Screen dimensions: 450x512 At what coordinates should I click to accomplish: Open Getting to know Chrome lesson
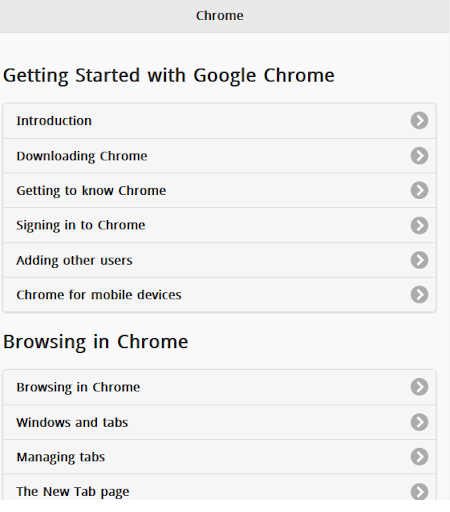[219, 190]
